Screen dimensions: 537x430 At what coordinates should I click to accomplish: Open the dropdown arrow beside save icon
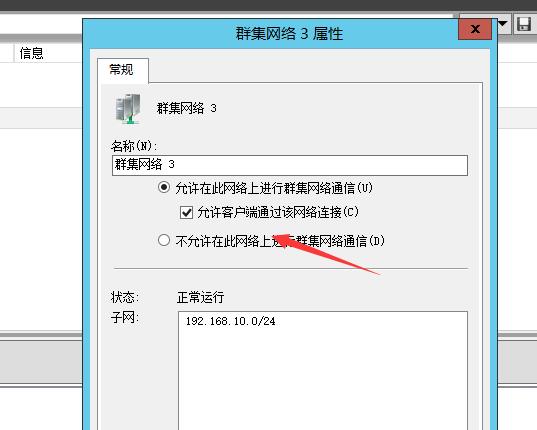click(x=503, y=24)
